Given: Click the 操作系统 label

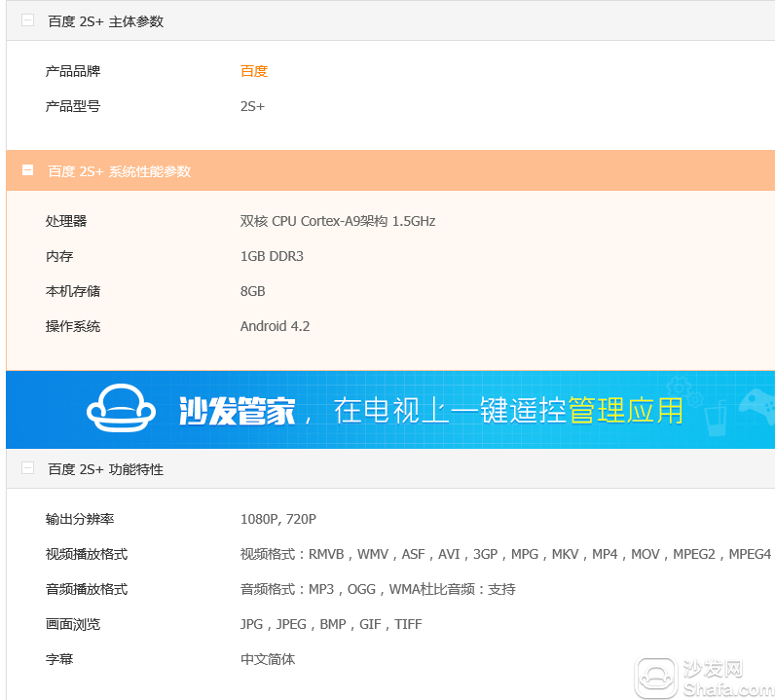Looking at the screenshot, I should 73,326.
